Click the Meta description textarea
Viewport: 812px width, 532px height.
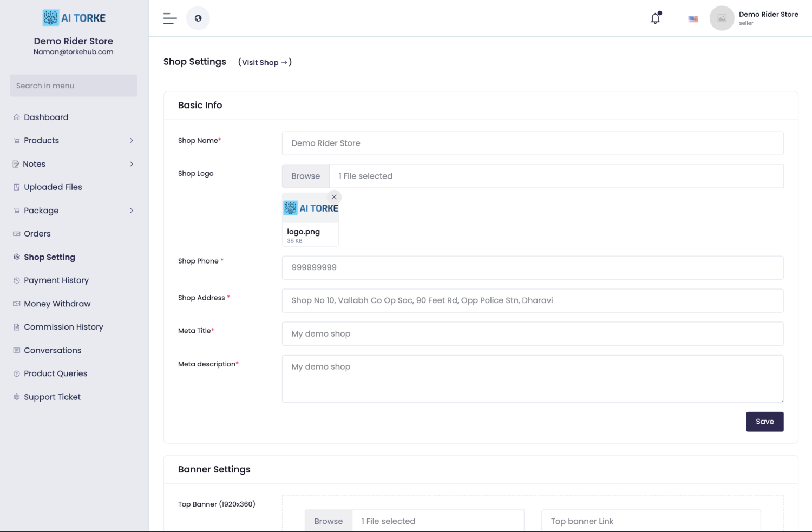pos(533,379)
